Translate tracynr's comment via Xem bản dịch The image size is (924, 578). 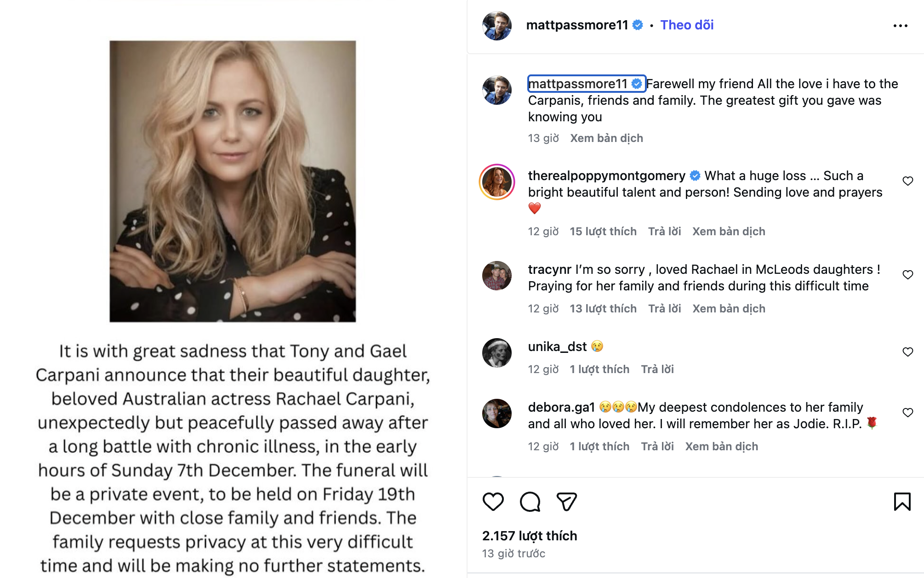729,309
